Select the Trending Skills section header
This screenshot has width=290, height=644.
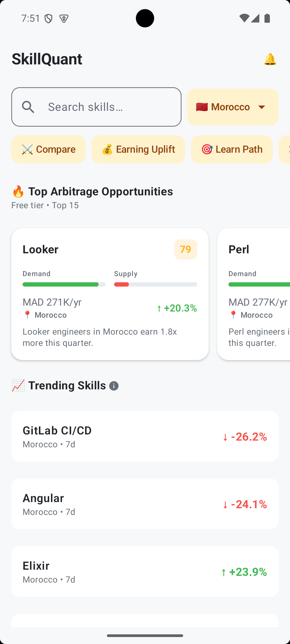(x=67, y=386)
